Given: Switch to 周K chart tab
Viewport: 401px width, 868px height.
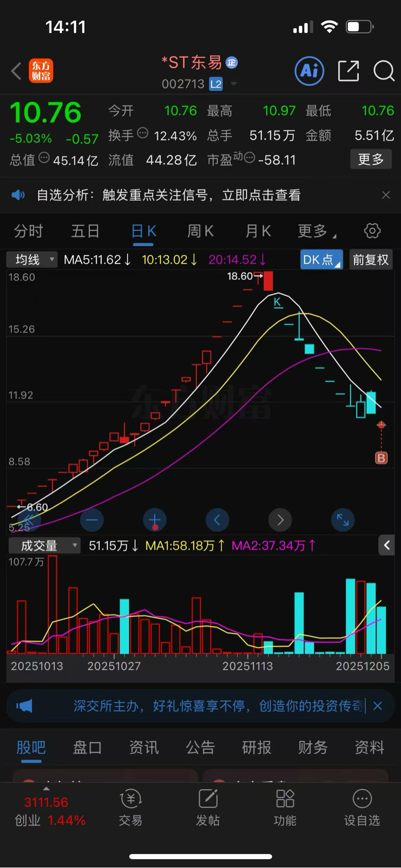Looking at the screenshot, I should [x=200, y=231].
